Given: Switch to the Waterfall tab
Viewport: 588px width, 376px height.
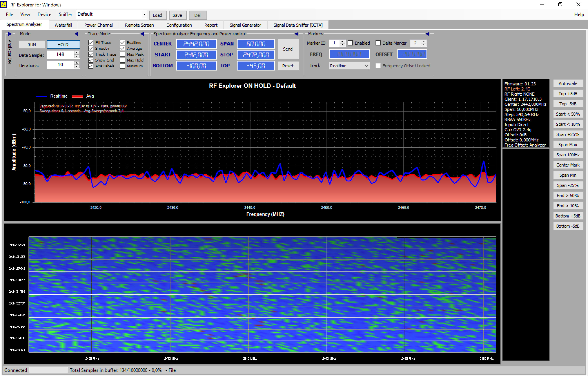Looking at the screenshot, I should click(63, 25).
